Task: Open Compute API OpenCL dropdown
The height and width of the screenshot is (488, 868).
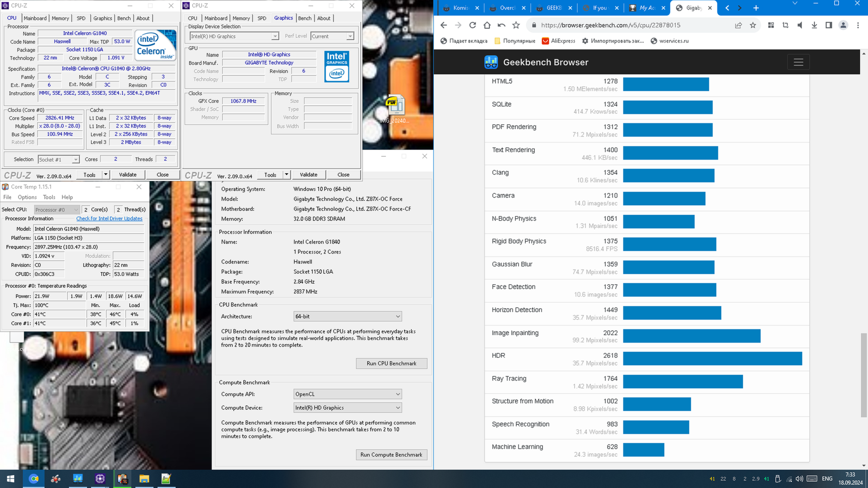Action: coord(348,394)
